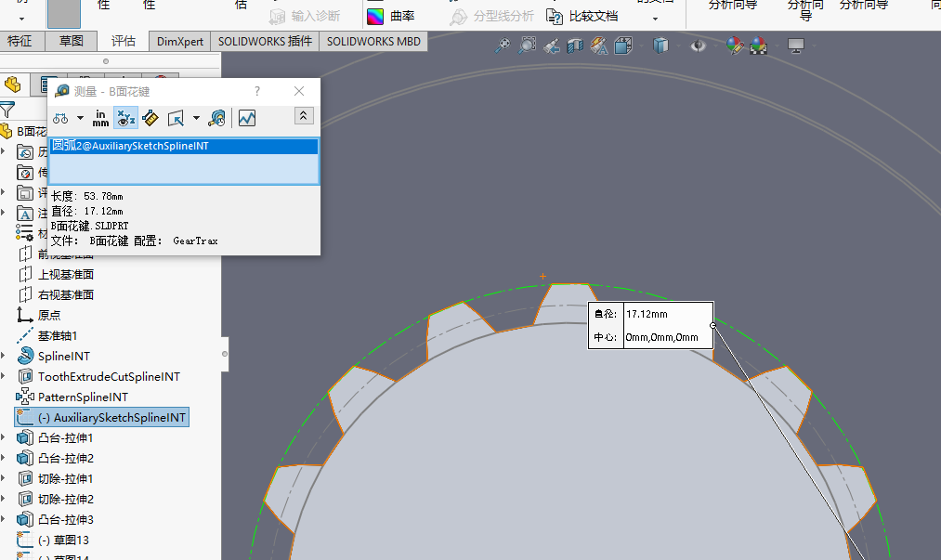Click the Previous View icon
Screen dimensions: 941x560
pyautogui.click(x=552, y=46)
